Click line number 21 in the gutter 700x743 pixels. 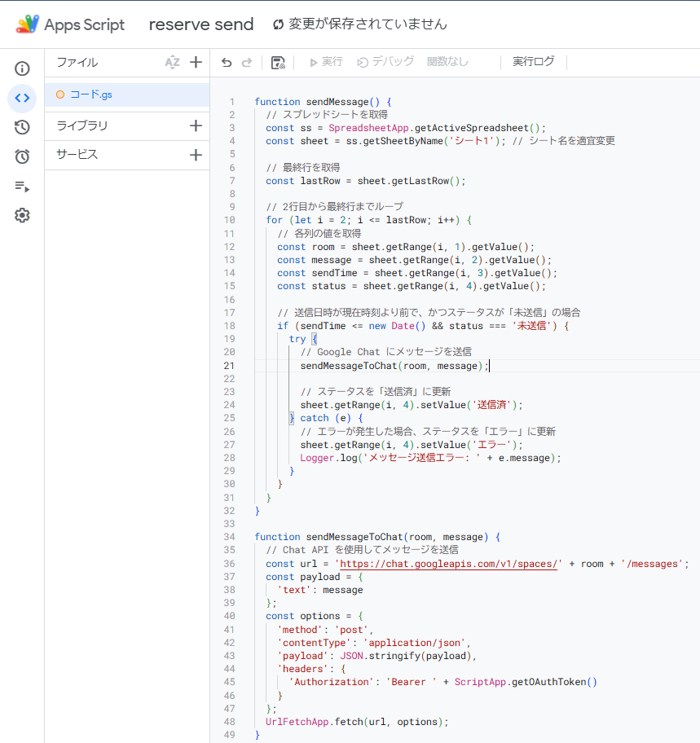(x=229, y=366)
